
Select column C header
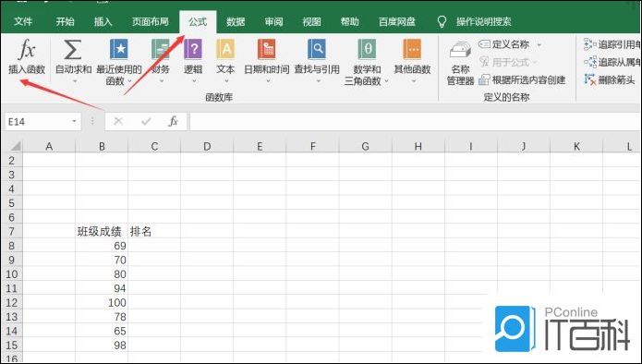click(154, 146)
